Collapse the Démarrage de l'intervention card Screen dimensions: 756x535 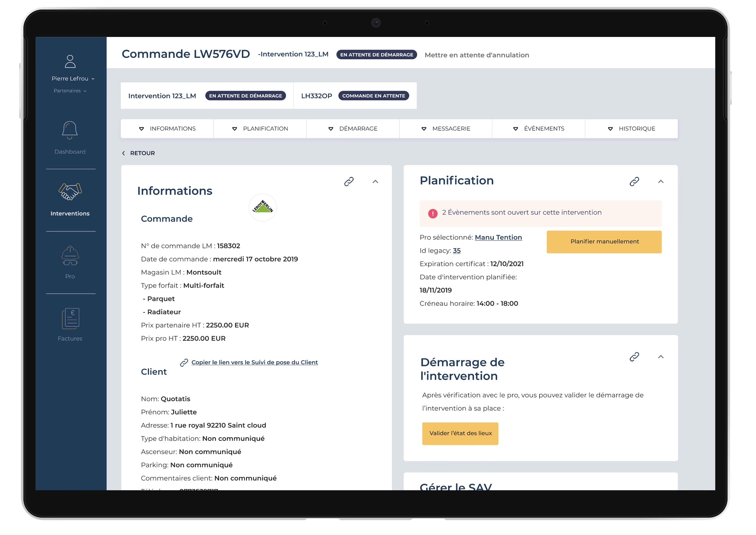tap(660, 357)
